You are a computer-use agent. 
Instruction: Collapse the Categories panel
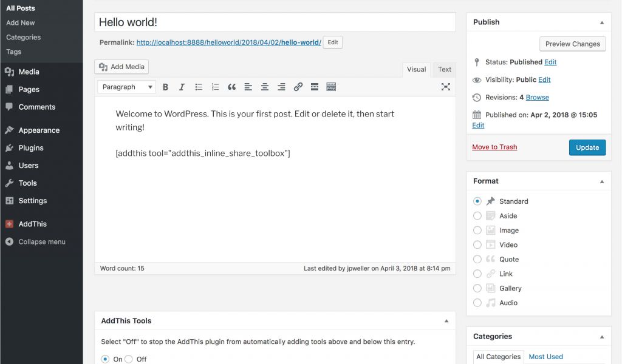click(x=602, y=337)
